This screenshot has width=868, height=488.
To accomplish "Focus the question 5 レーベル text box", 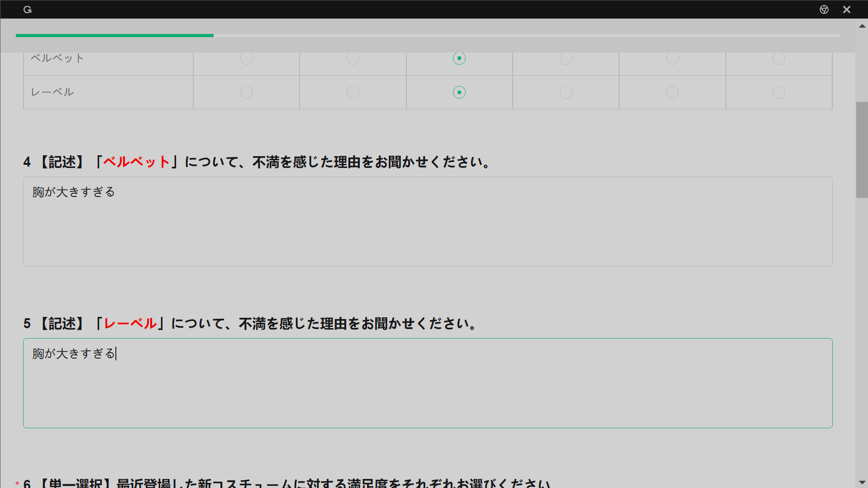I will tap(428, 383).
